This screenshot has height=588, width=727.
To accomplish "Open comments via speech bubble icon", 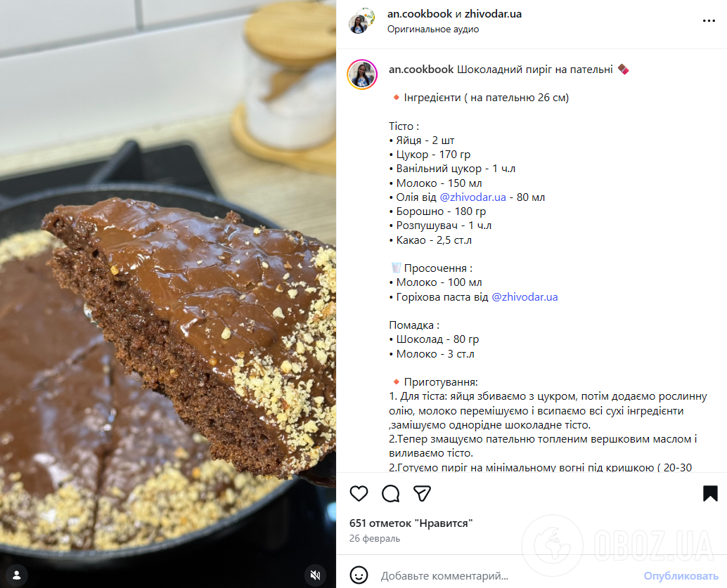I will pos(390,493).
